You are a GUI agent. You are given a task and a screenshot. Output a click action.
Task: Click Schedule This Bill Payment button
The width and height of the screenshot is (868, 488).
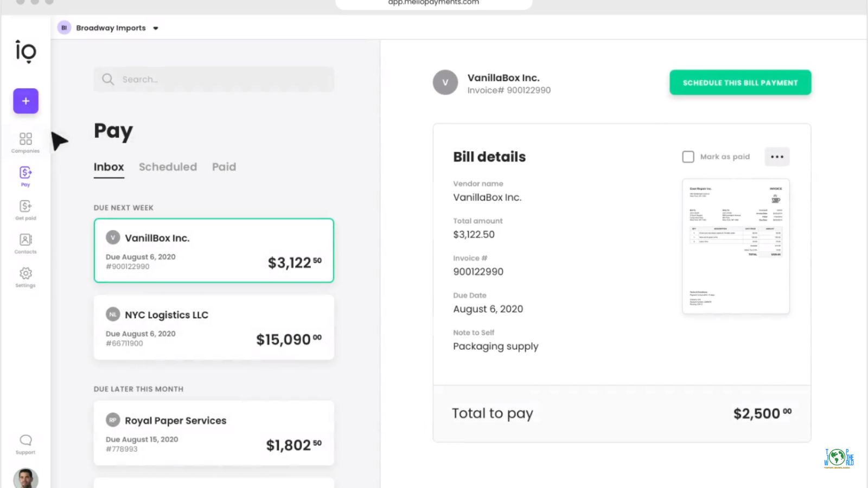(x=741, y=82)
